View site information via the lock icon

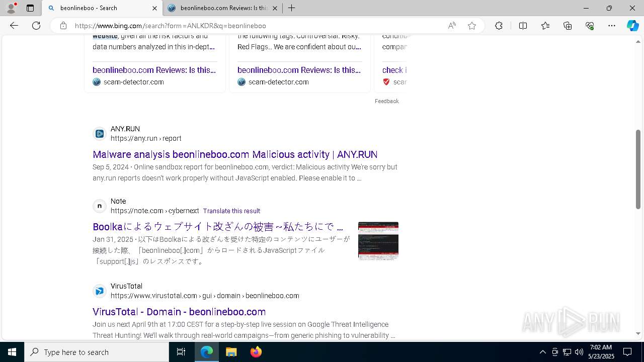(63, 26)
